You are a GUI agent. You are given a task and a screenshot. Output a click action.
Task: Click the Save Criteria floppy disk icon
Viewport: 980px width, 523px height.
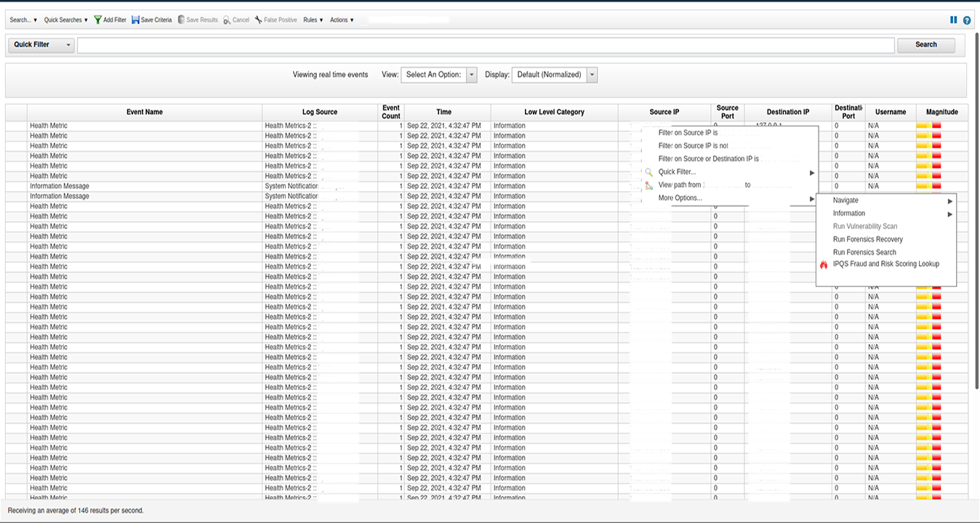pyautogui.click(x=136, y=20)
